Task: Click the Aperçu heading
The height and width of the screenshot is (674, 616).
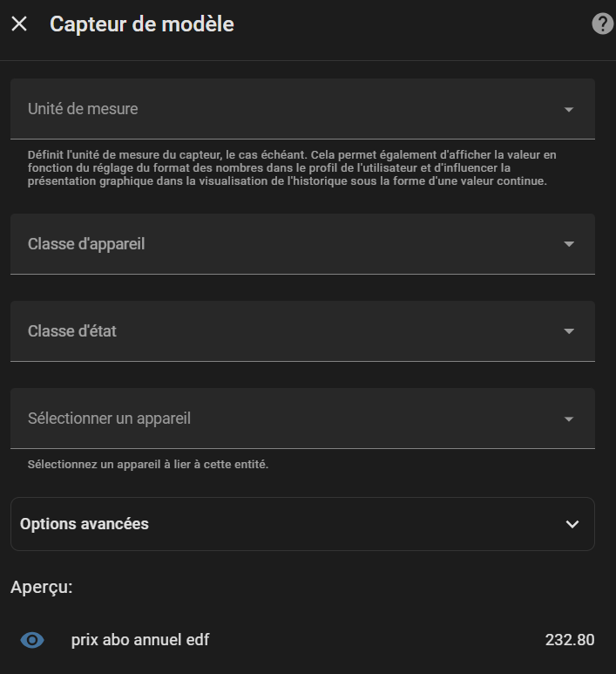Action: tap(42, 588)
